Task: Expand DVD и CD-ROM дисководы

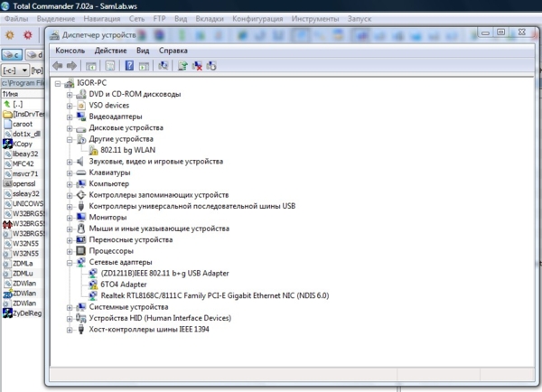Action: coord(70,95)
